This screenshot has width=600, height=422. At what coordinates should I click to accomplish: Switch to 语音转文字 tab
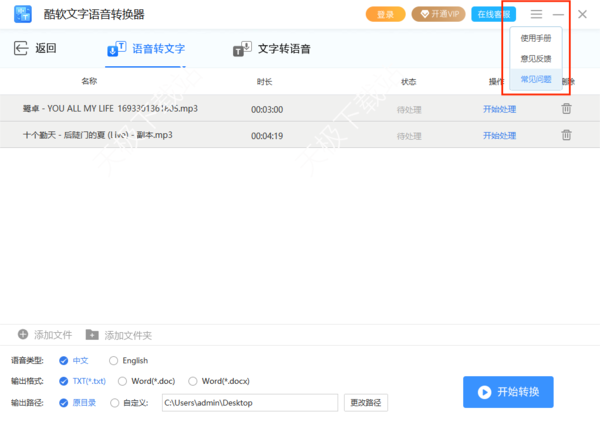(146, 49)
